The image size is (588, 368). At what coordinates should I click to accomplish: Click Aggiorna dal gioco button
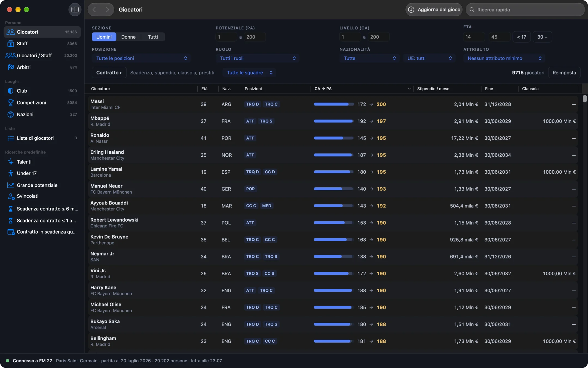[434, 10]
